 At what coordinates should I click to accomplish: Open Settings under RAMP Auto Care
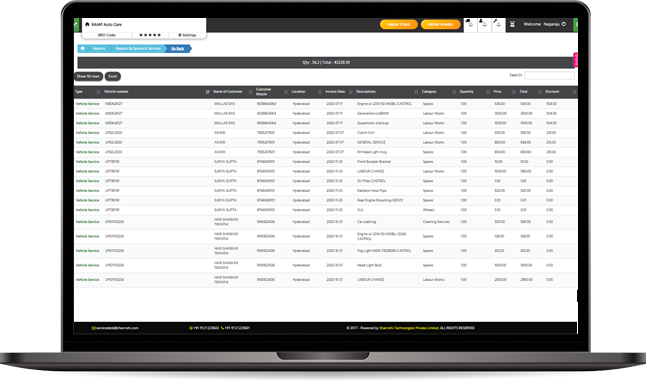187,35
